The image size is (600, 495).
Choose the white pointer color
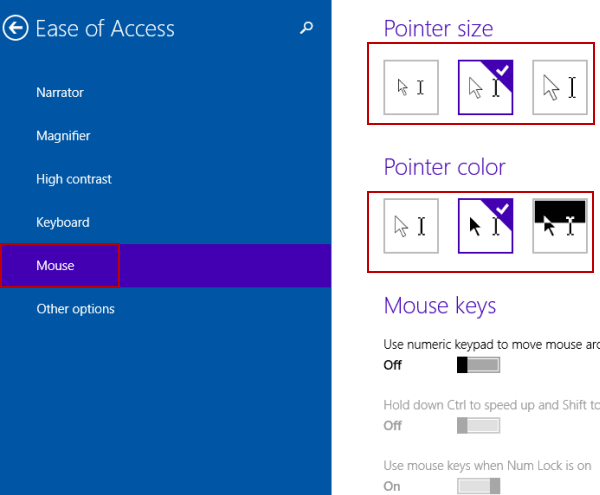(411, 226)
